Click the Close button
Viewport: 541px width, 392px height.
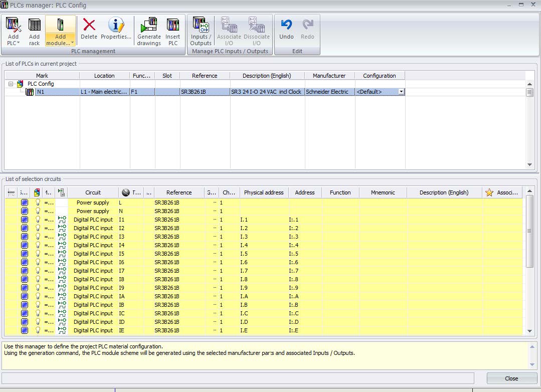511,378
